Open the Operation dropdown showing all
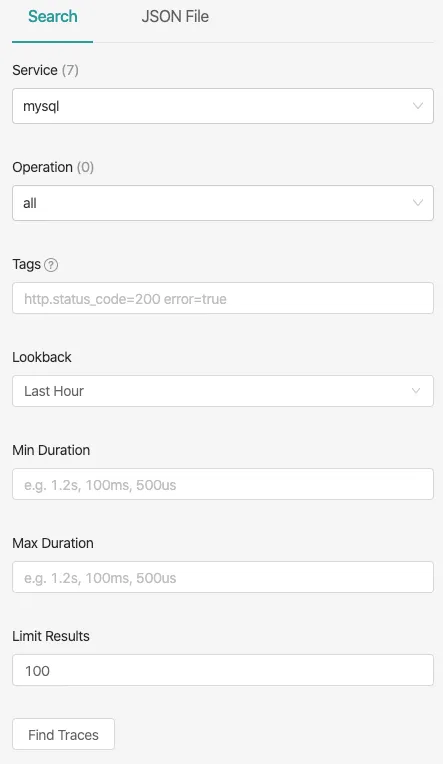 223,203
